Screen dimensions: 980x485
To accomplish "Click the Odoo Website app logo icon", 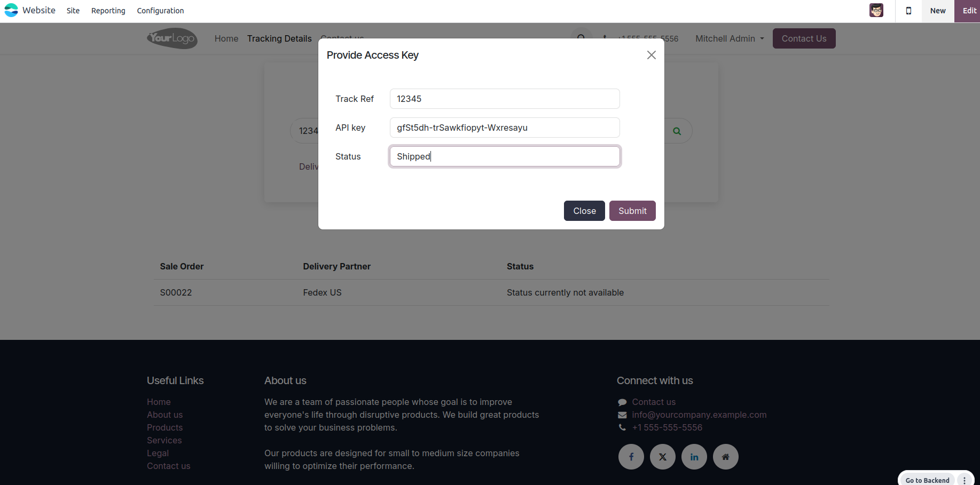I will [11, 10].
